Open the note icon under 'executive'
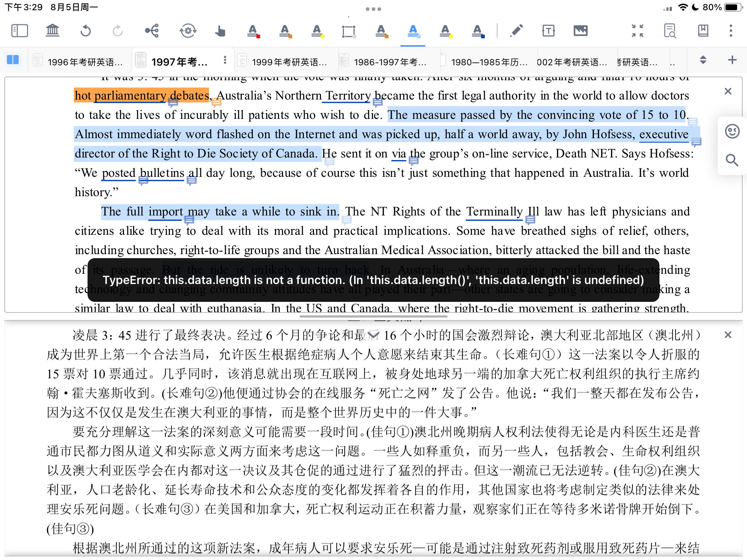This screenshot has height=560, width=747. pos(696,142)
